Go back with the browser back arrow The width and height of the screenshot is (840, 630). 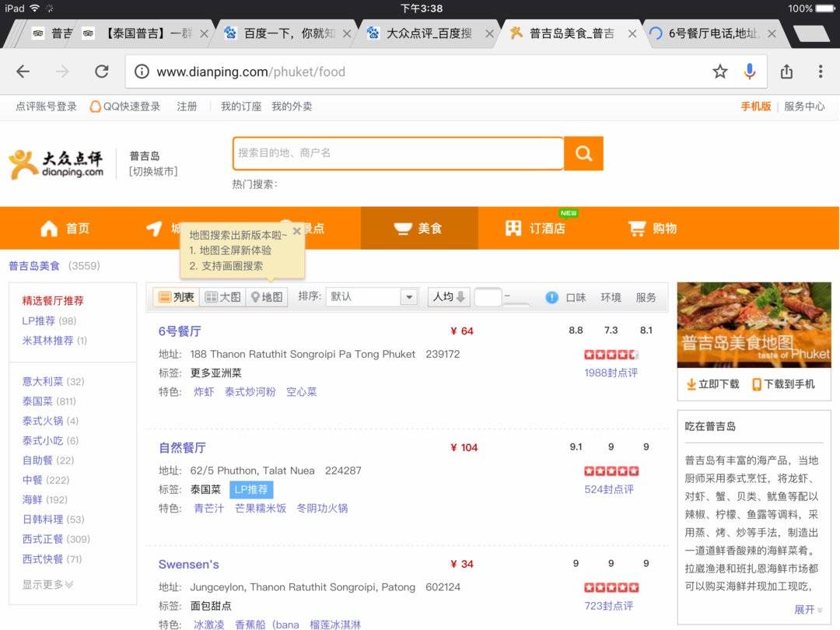pos(23,72)
